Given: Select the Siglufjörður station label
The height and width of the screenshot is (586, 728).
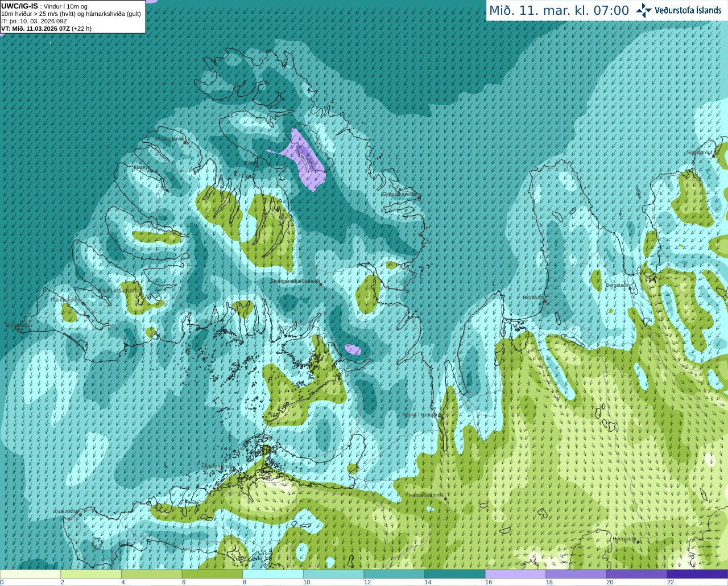Looking at the screenshot, I should (700, 152).
